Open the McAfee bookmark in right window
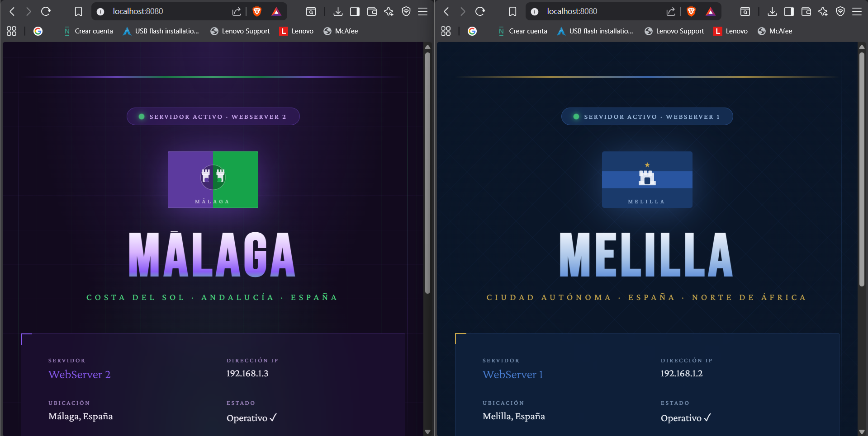The height and width of the screenshot is (436, 868). point(775,31)
